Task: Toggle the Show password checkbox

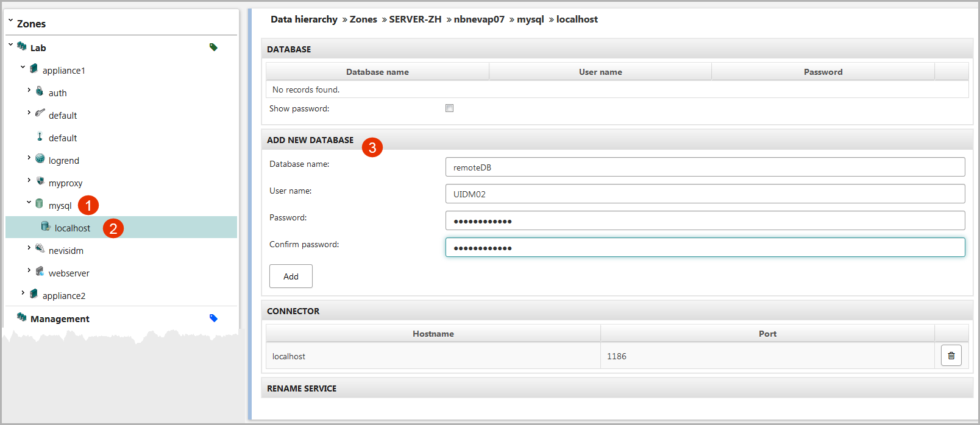Action: (x=449, y=108)
